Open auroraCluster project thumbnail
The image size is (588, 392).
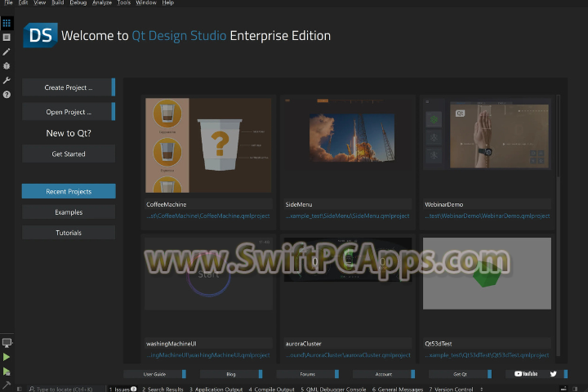coord(348,260)
